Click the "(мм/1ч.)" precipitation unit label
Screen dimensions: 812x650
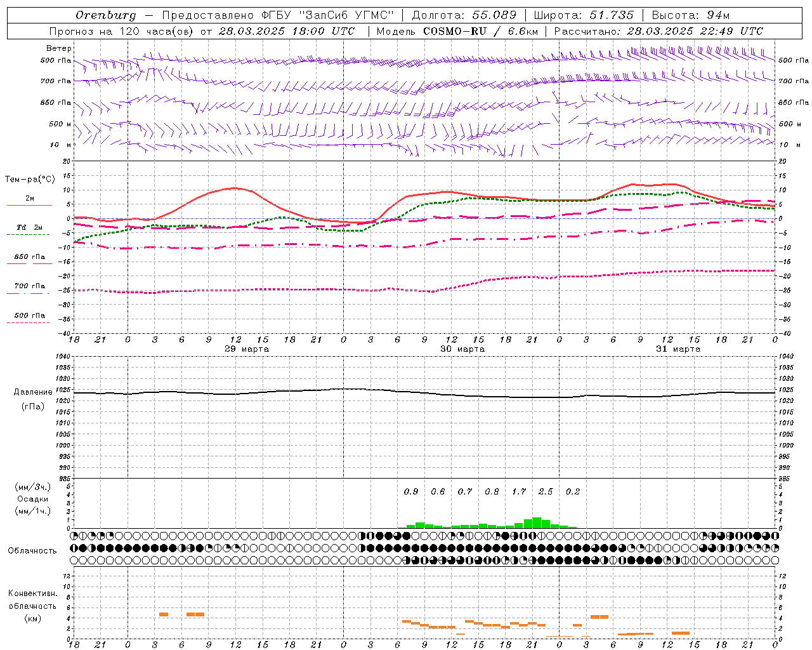coord(32,511)
